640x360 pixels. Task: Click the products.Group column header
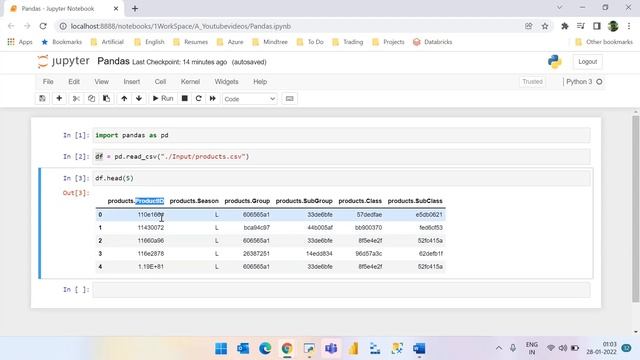(247, 201)
